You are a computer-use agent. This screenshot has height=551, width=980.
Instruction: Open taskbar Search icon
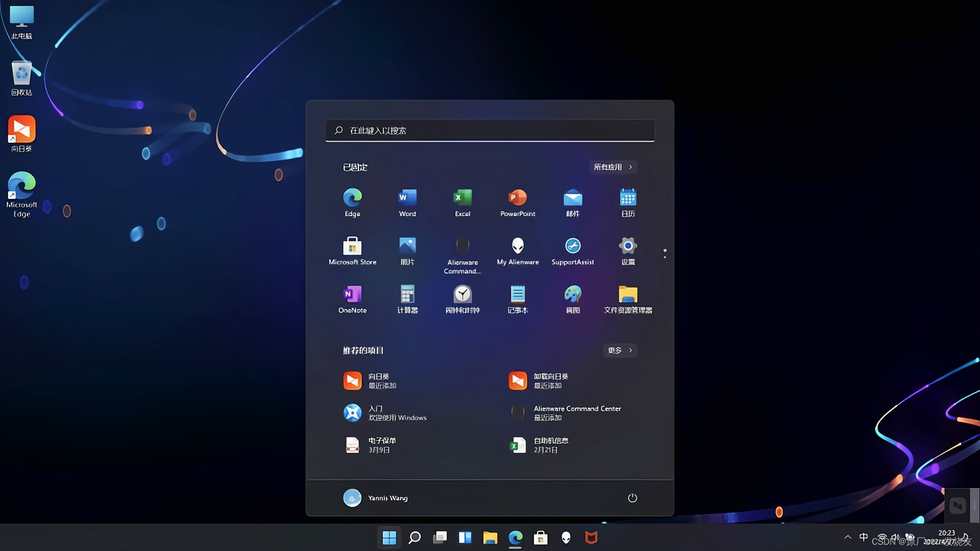click(414, 538)
